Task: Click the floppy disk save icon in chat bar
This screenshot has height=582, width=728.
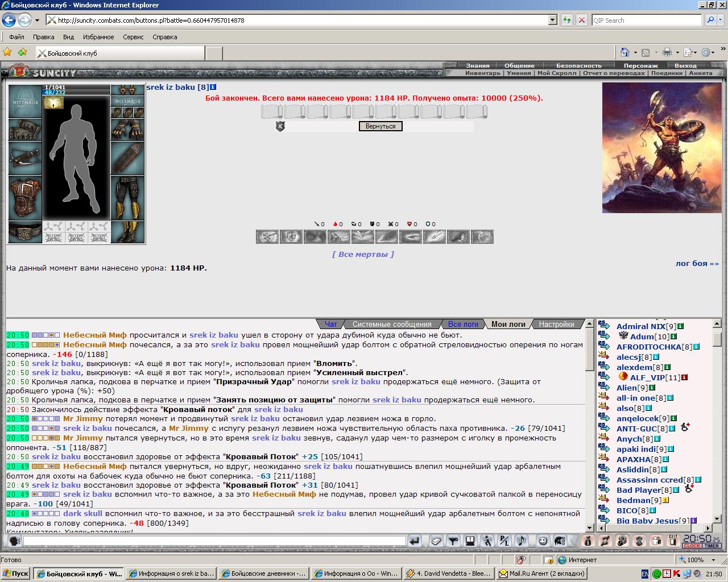Action: click(x=470, y=541)
